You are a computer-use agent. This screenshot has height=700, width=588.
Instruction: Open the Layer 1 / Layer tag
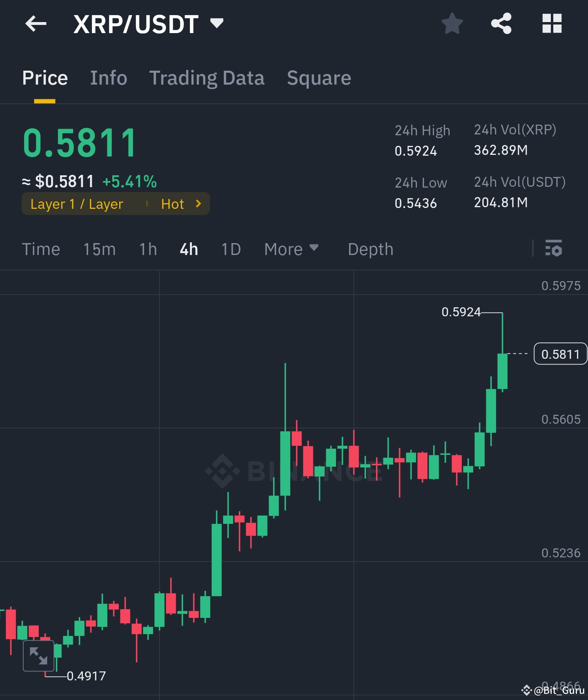tap(76, 204)
